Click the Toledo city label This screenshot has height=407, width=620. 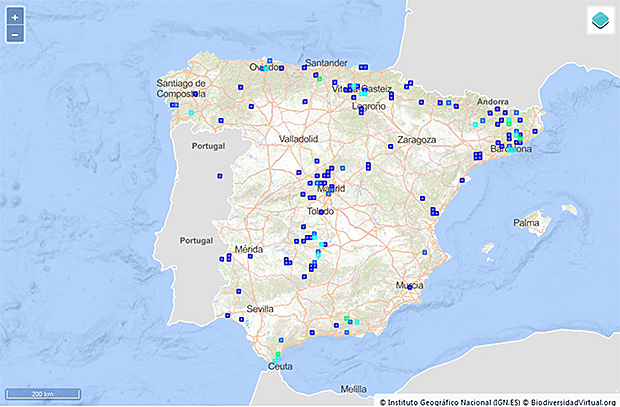pos(319,212)
